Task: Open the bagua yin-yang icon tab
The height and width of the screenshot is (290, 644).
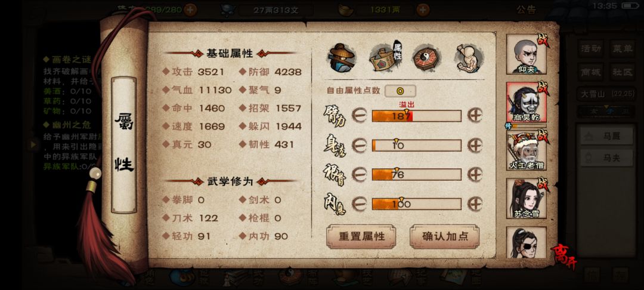Action: click(427, 58)
